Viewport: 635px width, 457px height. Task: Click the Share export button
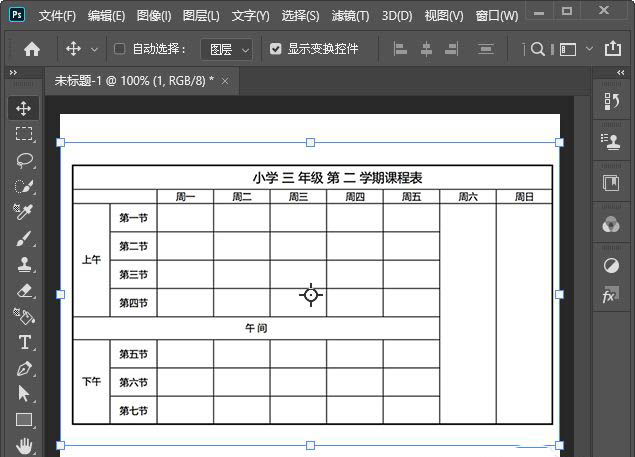(x=612, y=49)
